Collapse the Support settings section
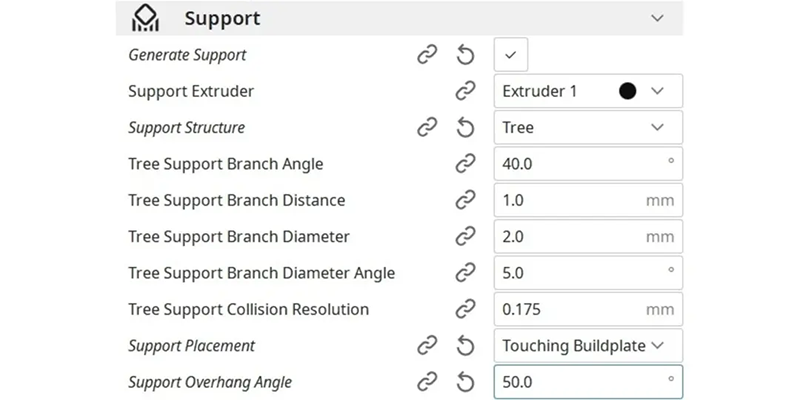The width and height of the screenshot is (800, 400). click(657, 18)
